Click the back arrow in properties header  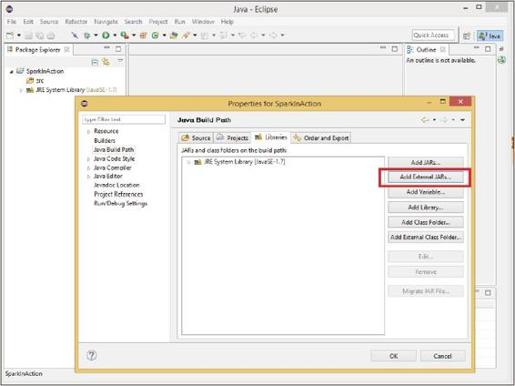(425, 120)
